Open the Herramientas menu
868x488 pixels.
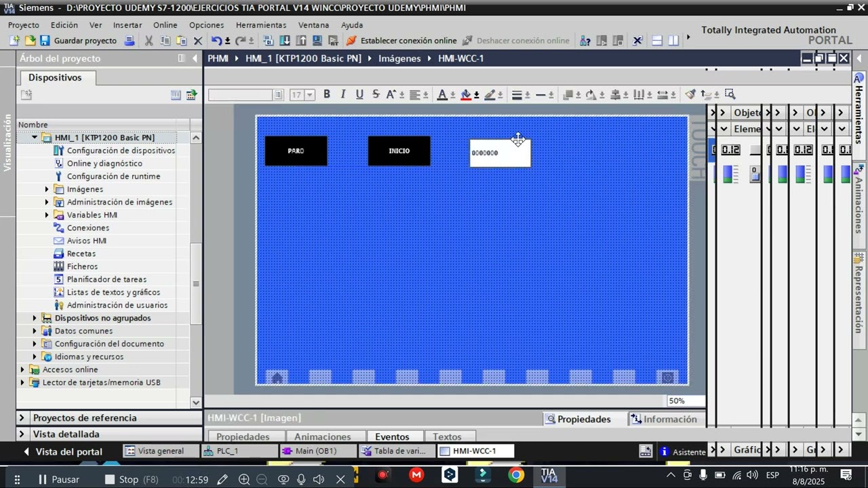261,25
